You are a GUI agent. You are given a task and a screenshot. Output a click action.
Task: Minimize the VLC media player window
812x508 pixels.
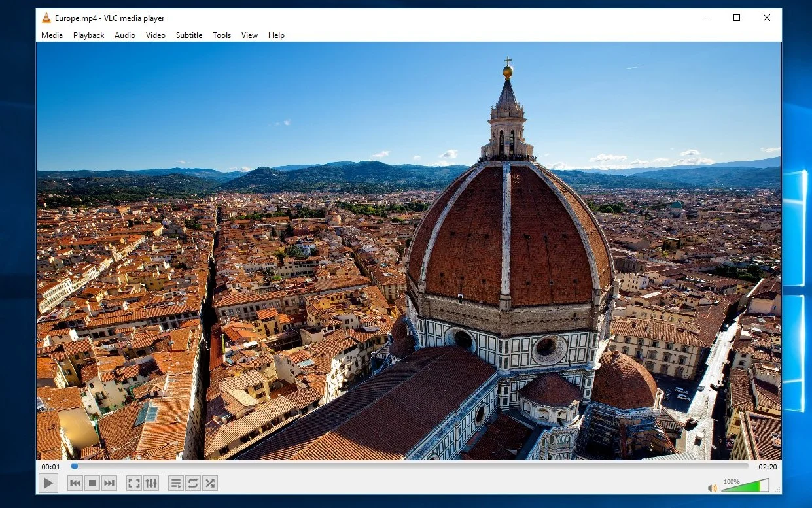[707, 18]
